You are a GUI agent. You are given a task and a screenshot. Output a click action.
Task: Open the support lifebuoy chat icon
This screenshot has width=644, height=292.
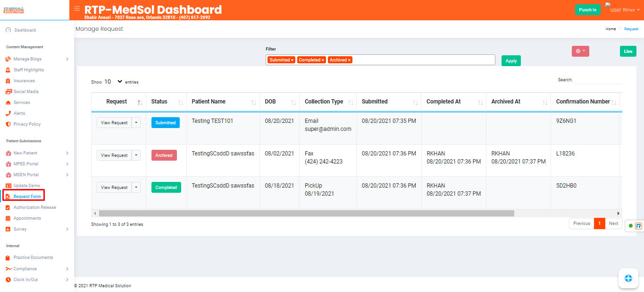pyautogui.click(x=628, y=278)
